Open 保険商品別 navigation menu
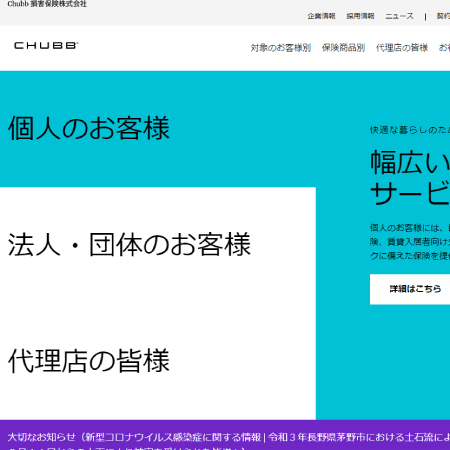Screen dimensions: 450x450 point(343,48)
